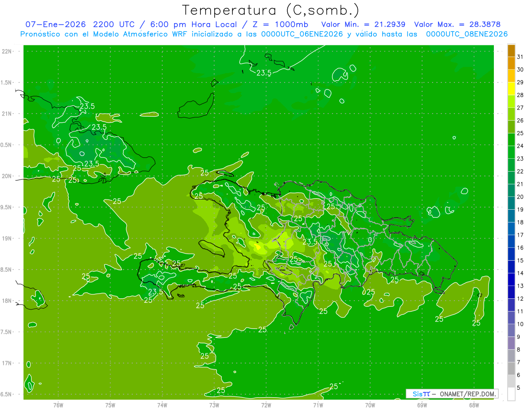Image resolution: width=532 pixels, height=411 pixels.
Task: Click the white color bar segment below 5
Action: 511,394
